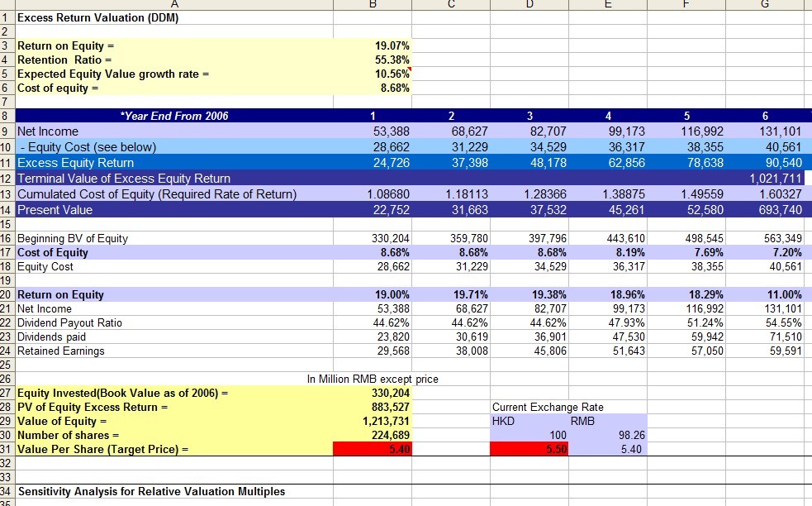Select year 6 Present Value cell 693,740

[x=765, y=210]
